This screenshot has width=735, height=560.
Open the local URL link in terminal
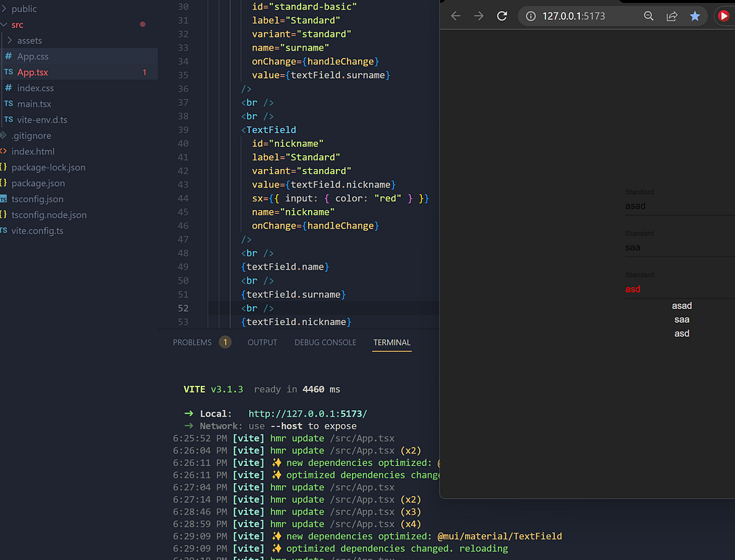pos(307,414)
